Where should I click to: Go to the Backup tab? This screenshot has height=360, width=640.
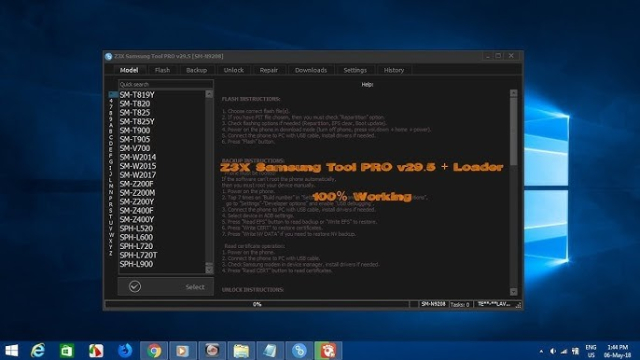point(196,70)
